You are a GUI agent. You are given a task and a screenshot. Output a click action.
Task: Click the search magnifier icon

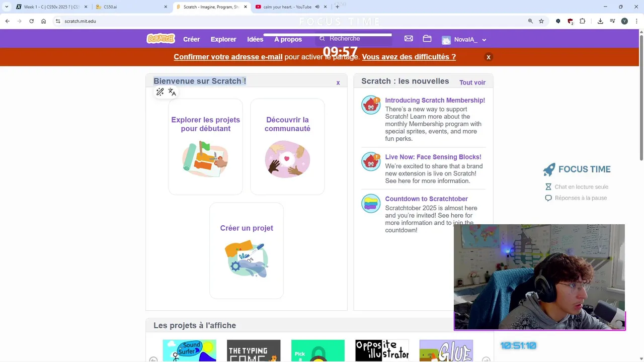click(x=323, y=39)
